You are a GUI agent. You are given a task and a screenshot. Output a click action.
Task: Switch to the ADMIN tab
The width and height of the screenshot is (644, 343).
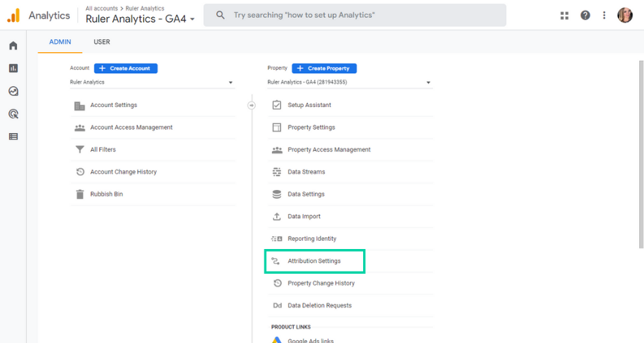click(61, 42)
